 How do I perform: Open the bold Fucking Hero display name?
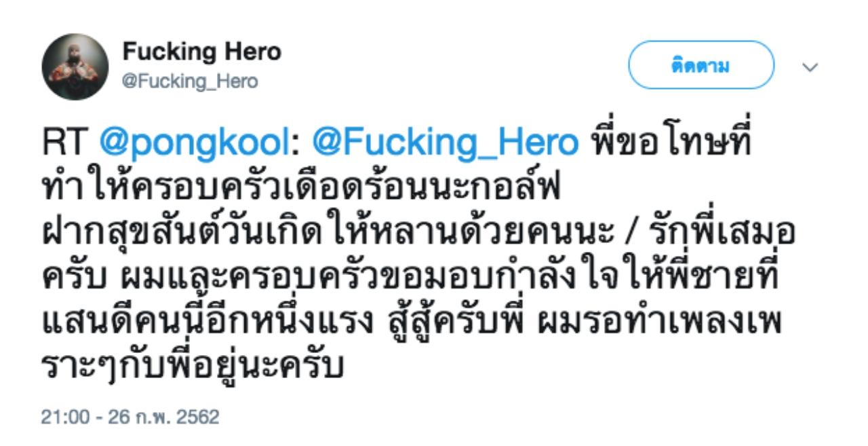click(x=202, y=53)
